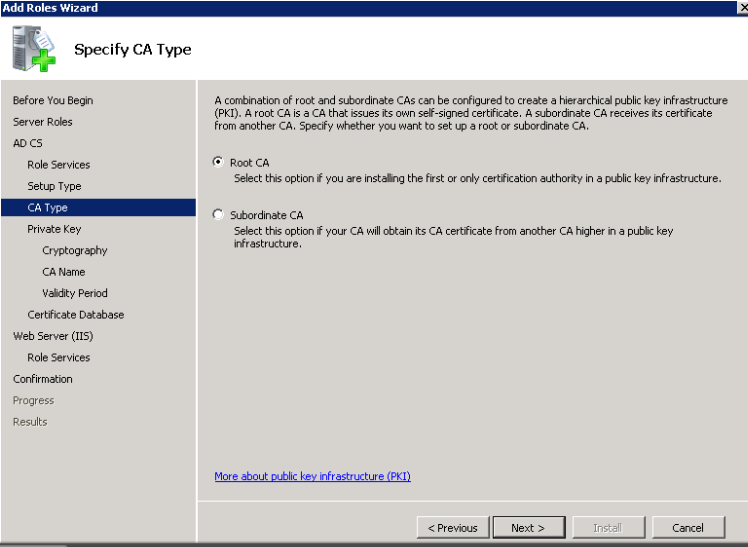The width and height of the screenshot is (748, 547).
Task: Go to Web Server (IIS) step
Action: [x=53, y=336]
